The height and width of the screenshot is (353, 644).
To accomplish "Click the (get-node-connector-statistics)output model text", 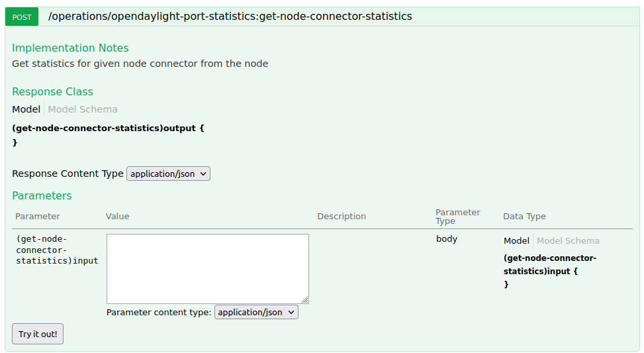I will coord(108,128).
